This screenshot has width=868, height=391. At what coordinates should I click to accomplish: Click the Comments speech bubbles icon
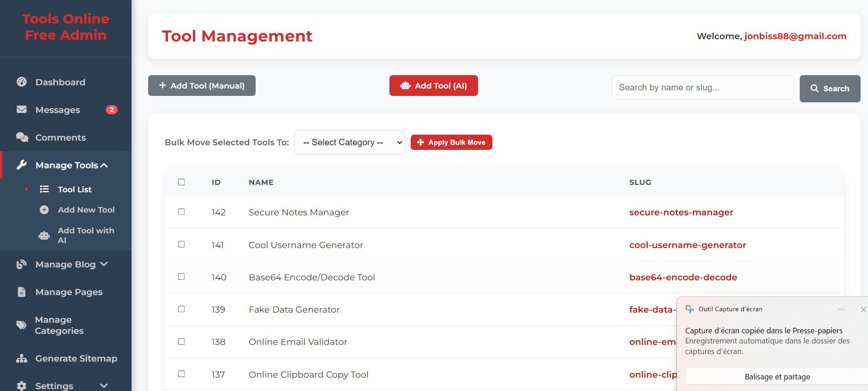coord(22,137)
